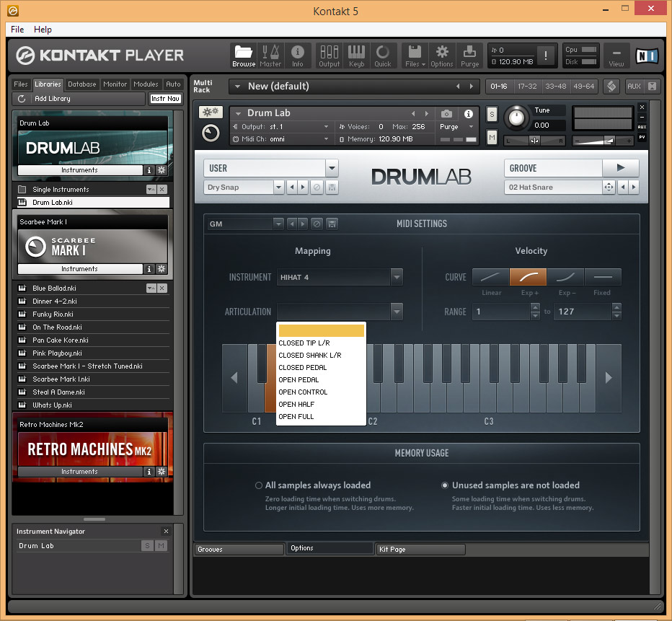The image size is (672, 621).
Task: Open the GM mapping preset dropdown
Action: (278, 224)
